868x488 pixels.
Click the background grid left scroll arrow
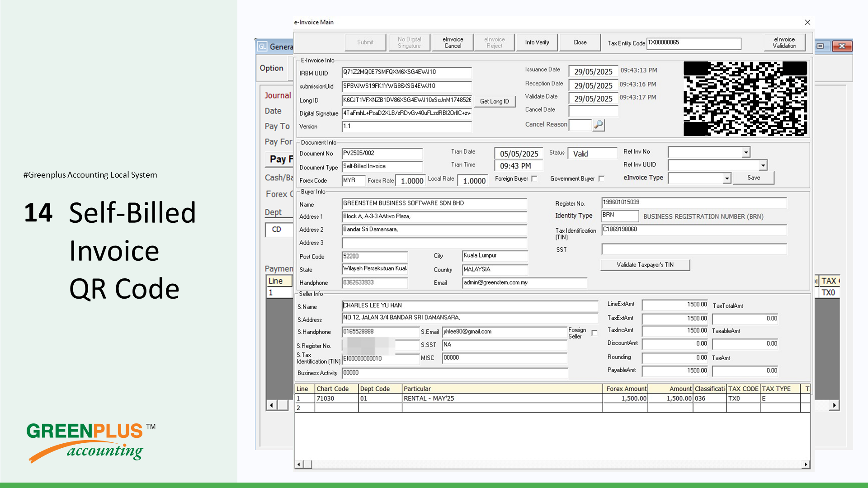(271, 405)
